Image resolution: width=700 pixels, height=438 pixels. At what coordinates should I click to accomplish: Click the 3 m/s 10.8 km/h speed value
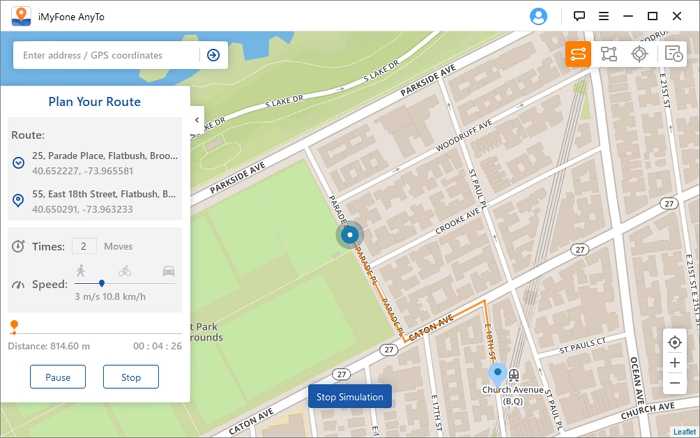point(110,296)
